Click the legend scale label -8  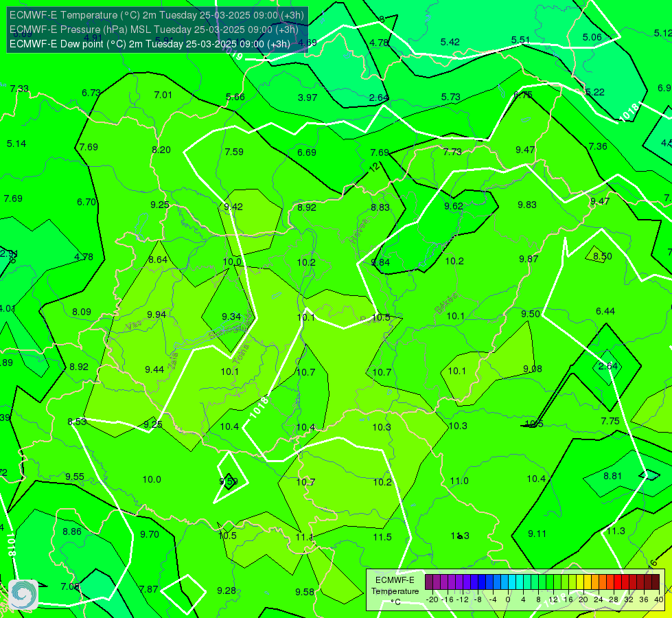click(x=478, y=599)
